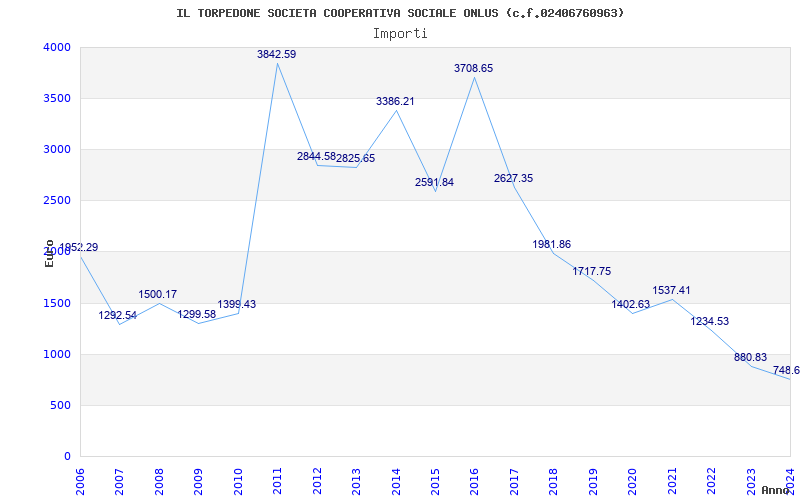Click the 2012 x-axis year label
Image resolution: width=800 pixels, height=500 pixels.
point(317,481)
